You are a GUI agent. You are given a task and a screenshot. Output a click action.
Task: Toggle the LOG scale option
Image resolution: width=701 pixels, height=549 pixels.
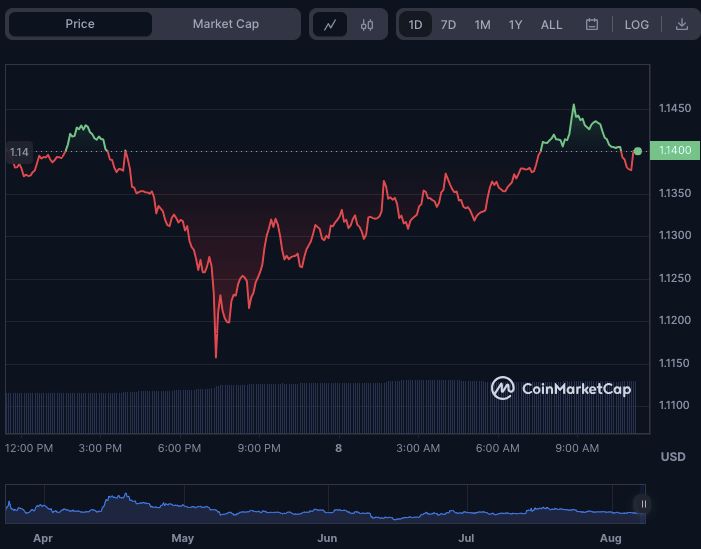[x=636, y=24]
